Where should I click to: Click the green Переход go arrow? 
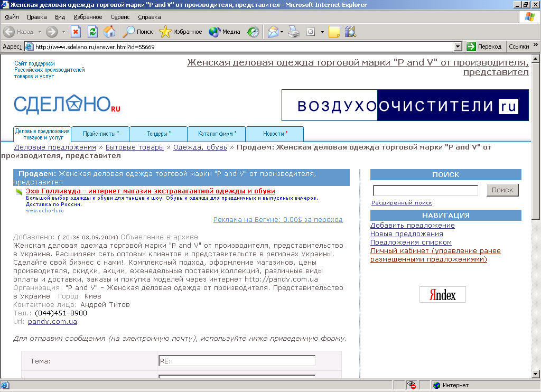tap(471, 46)
